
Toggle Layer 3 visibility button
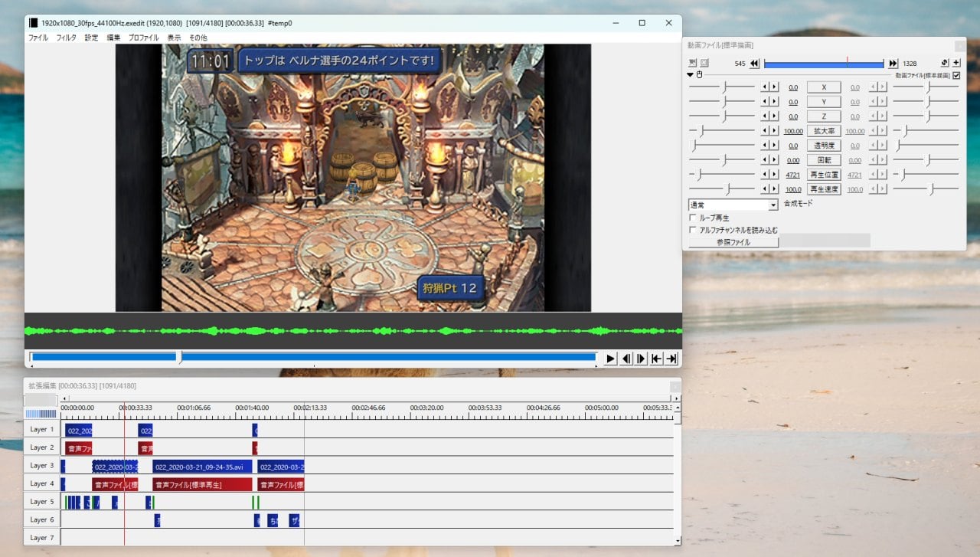[x=42, y=465]
